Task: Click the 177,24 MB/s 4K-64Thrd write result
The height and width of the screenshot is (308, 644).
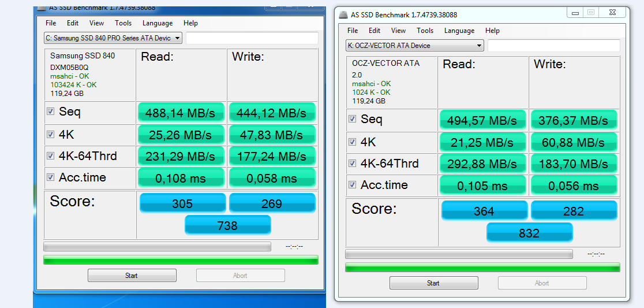Action: click(x=272, y=156)
